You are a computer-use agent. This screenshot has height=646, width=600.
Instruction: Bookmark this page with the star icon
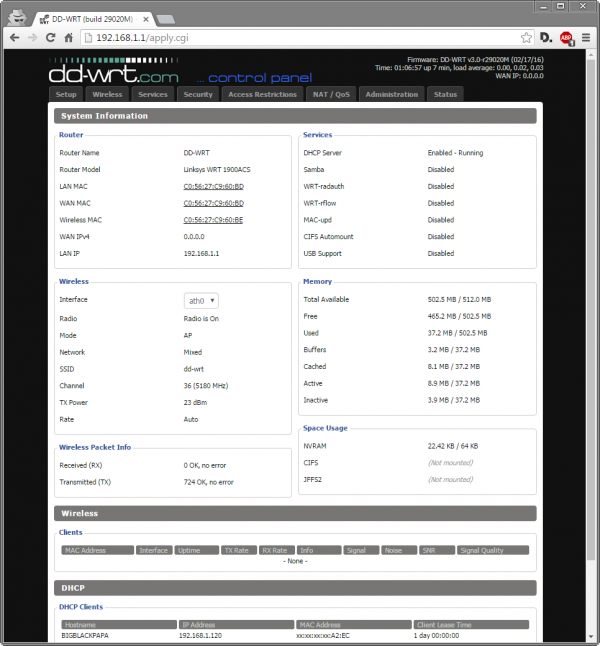(521, 37)
